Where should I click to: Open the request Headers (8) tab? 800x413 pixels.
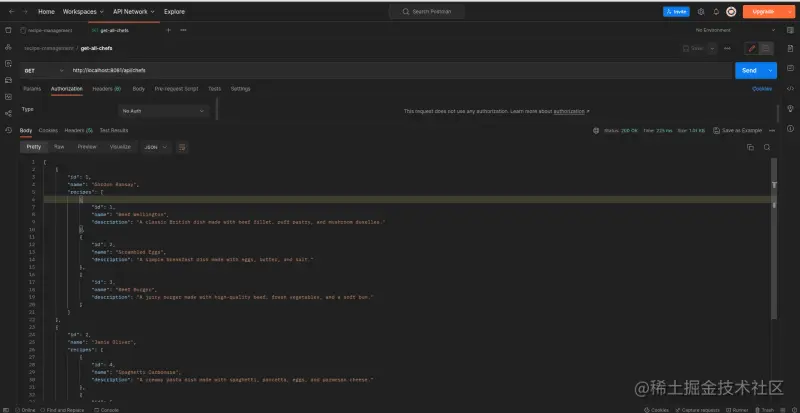[x=107, y=89]
